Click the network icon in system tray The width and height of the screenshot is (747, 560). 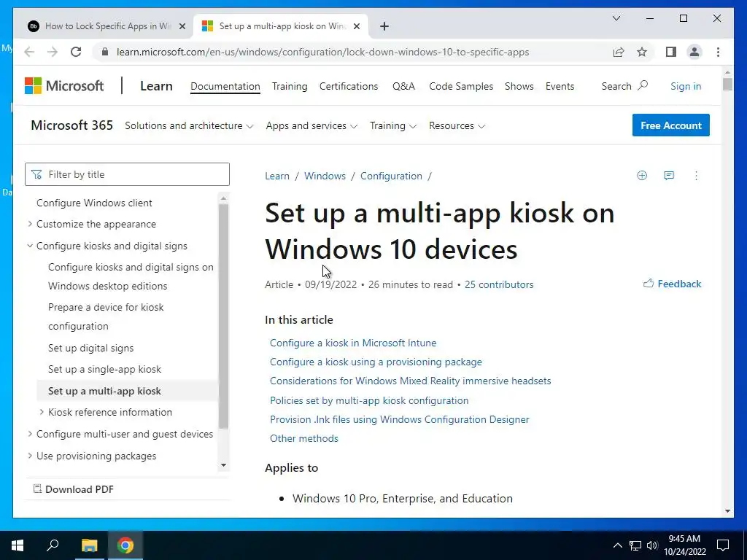[635, 545]
